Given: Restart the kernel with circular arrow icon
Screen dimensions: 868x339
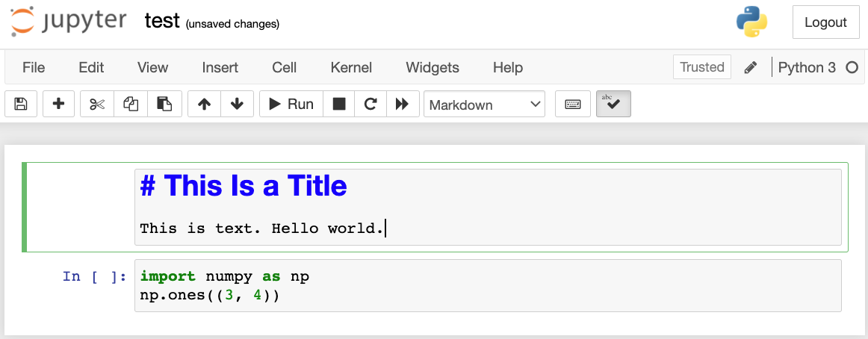Looking at the screenshot, I should point(370,105).
